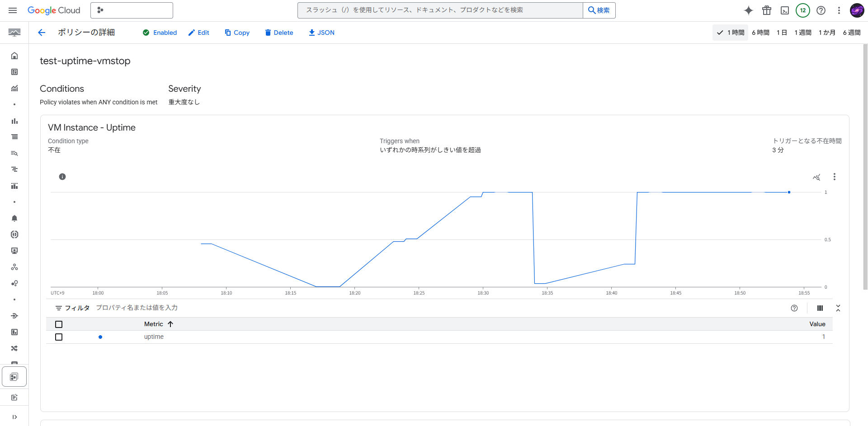Select all metrics with header checkbox
The height and width of the screenshot is (426, 868).
click(x=59, y=324)
